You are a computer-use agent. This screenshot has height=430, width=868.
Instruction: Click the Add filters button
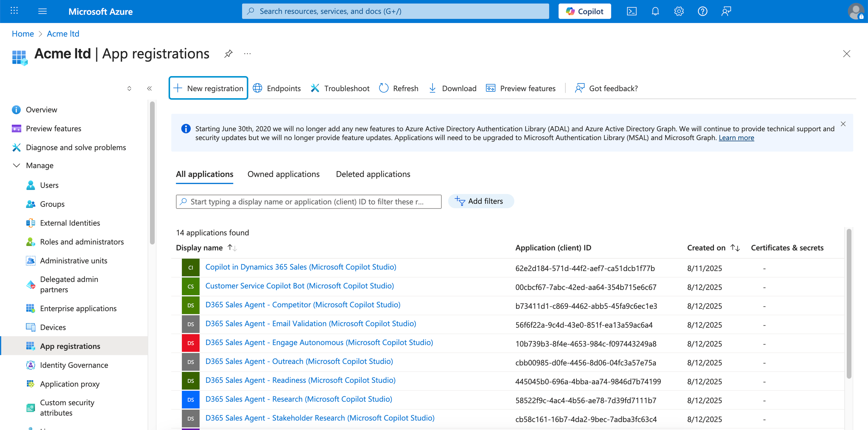tap(481, 201)
